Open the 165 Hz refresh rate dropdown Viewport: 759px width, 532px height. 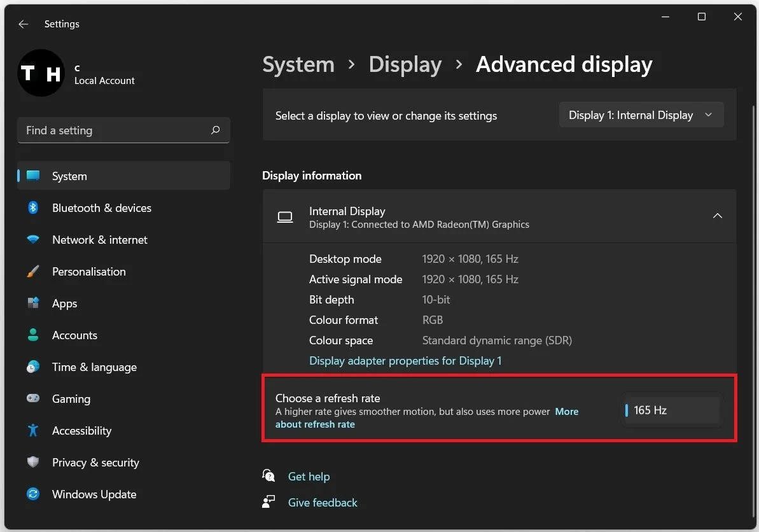672,410
